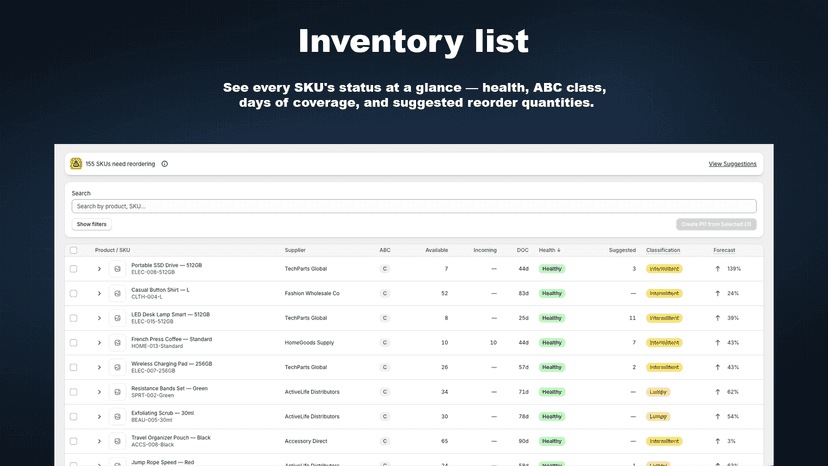Select the Exfoliating Scrub row checkbox
Viewport: 828px width, 466px height.
pos(73,416)
